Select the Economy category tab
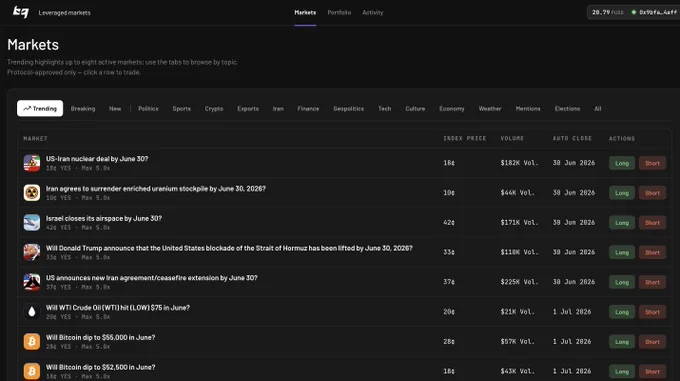680x381 pixels. [x=452, y=108]
